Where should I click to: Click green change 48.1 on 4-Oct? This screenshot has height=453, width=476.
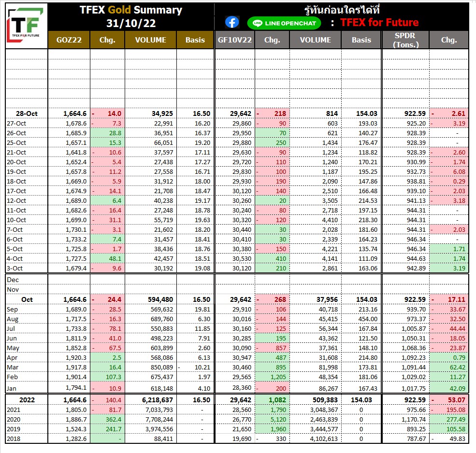115,259
